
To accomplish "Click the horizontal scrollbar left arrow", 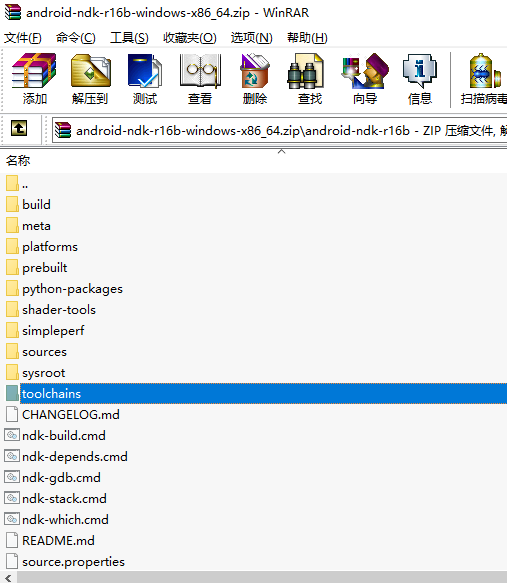I will [8, 578].
